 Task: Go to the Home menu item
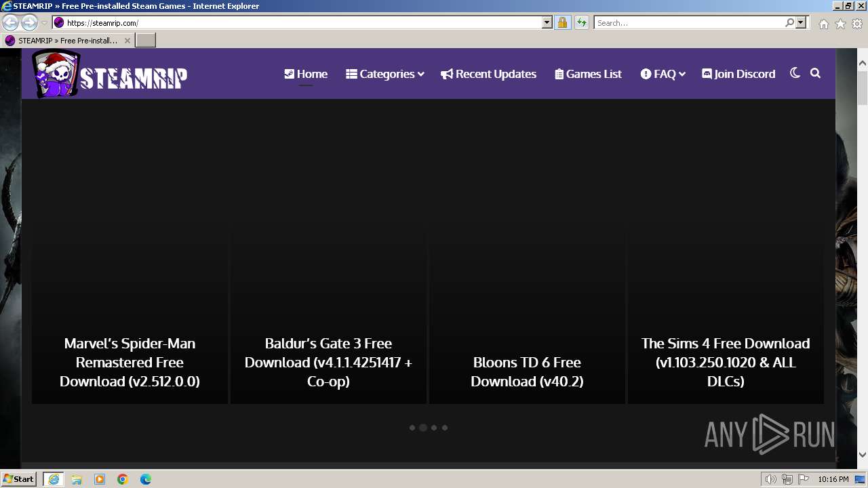[x=306, y=74]
